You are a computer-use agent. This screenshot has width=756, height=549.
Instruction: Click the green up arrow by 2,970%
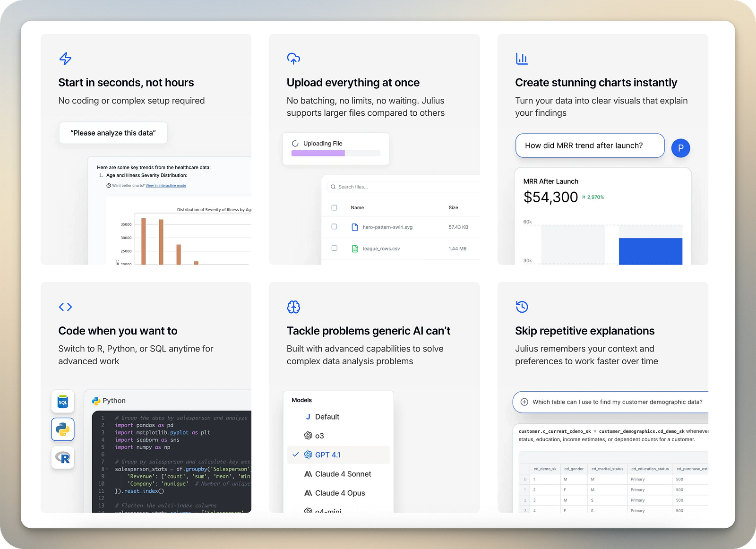(x=584, y=197)
